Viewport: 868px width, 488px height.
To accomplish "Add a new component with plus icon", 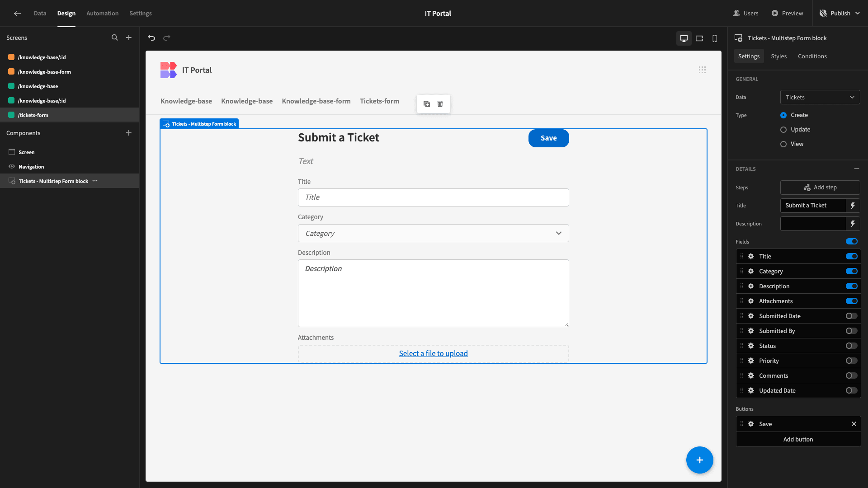I will pyautogui.click(x=129, y=133).
